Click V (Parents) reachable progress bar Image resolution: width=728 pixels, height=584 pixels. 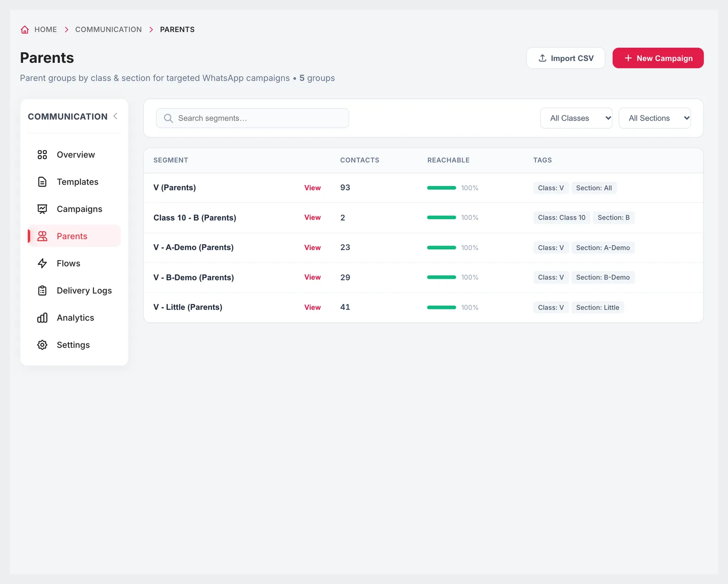pyautogui.click(x=441, y=188)
